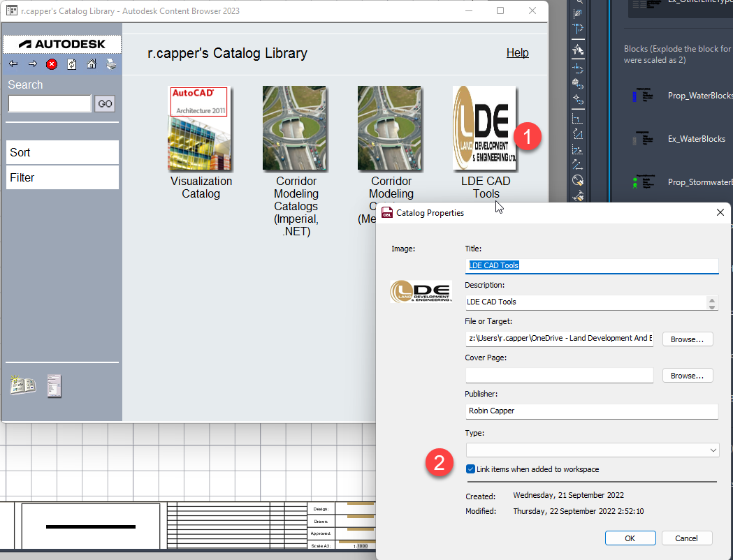Click Browse next to File or Target
This screenshot has height=560, width=733.
(x=688, y=339)
